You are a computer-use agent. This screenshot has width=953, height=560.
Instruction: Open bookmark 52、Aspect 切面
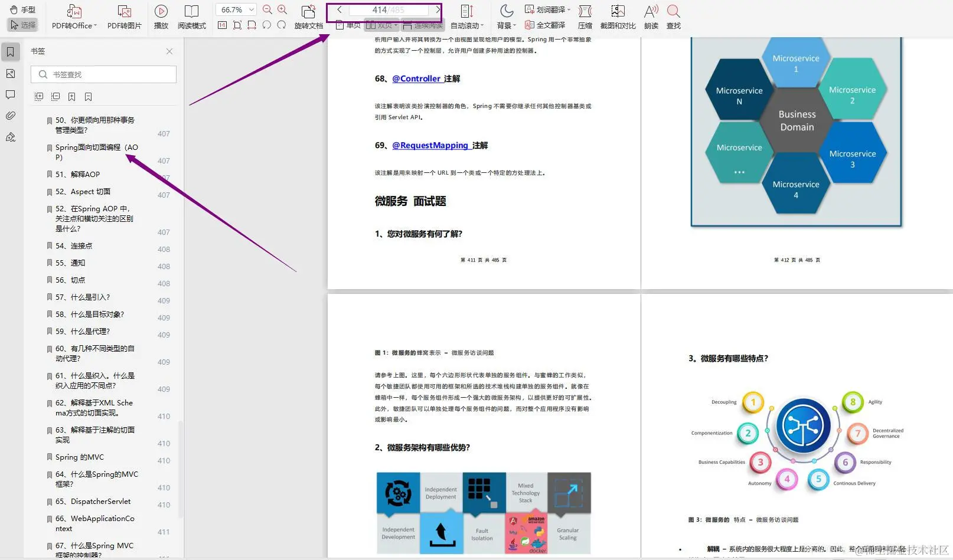(x=83, y=191)
